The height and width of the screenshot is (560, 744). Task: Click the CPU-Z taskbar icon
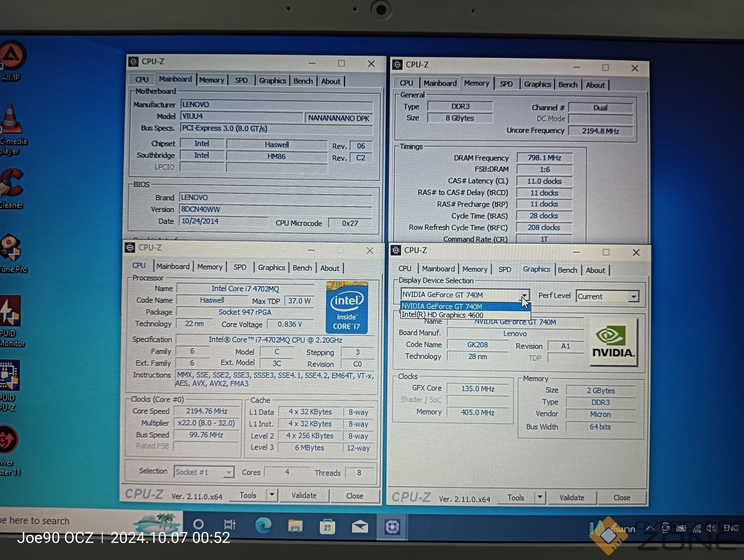click(392, 527)
